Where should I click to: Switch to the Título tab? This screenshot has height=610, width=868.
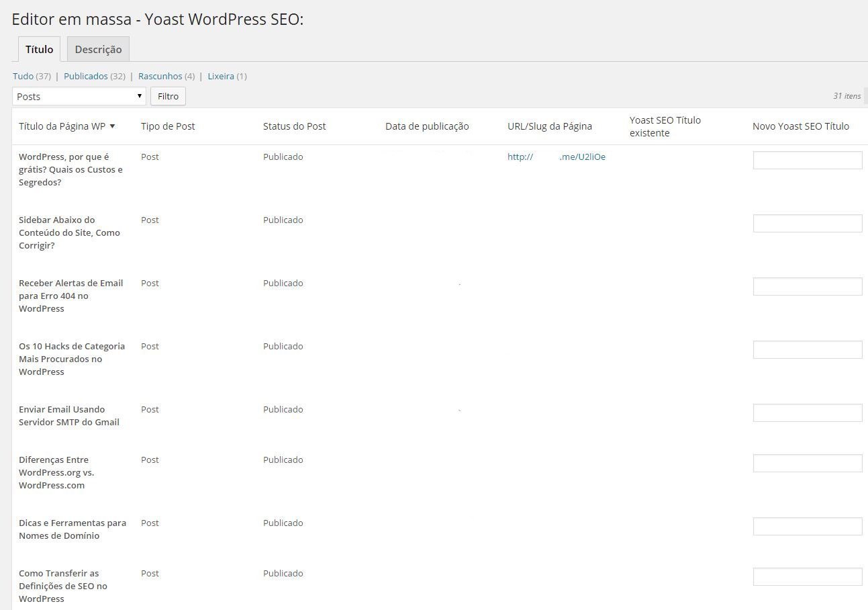[x=39, y=49]
